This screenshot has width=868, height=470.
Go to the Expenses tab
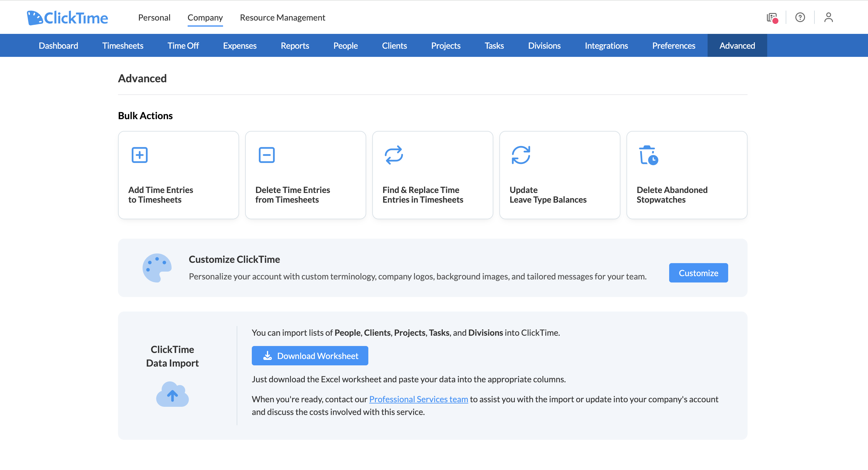240,45
